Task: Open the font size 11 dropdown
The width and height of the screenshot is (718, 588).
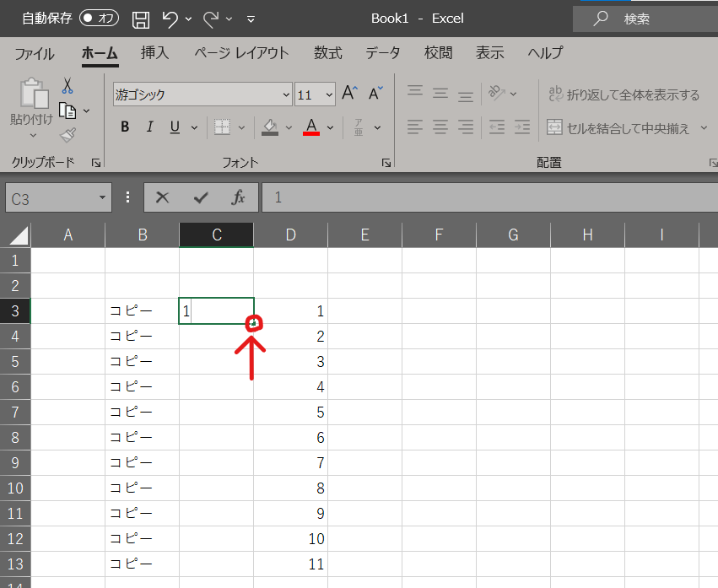Action: [329, 94]
